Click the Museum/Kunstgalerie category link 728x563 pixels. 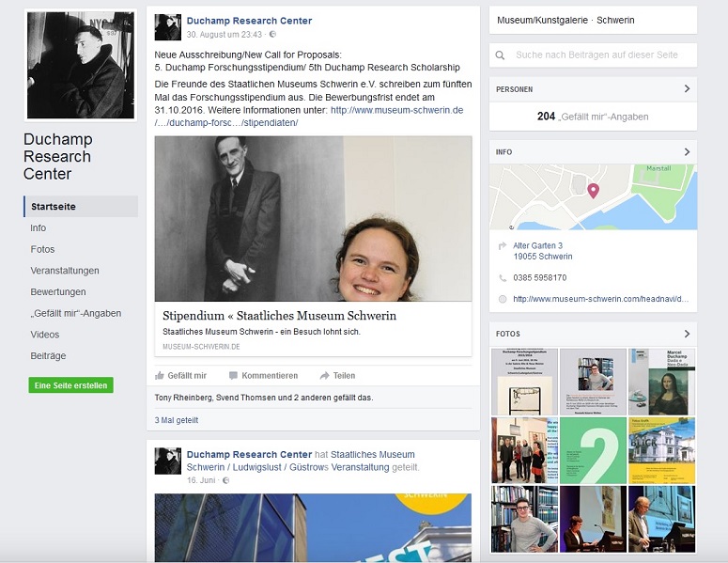tap(542, 21)
